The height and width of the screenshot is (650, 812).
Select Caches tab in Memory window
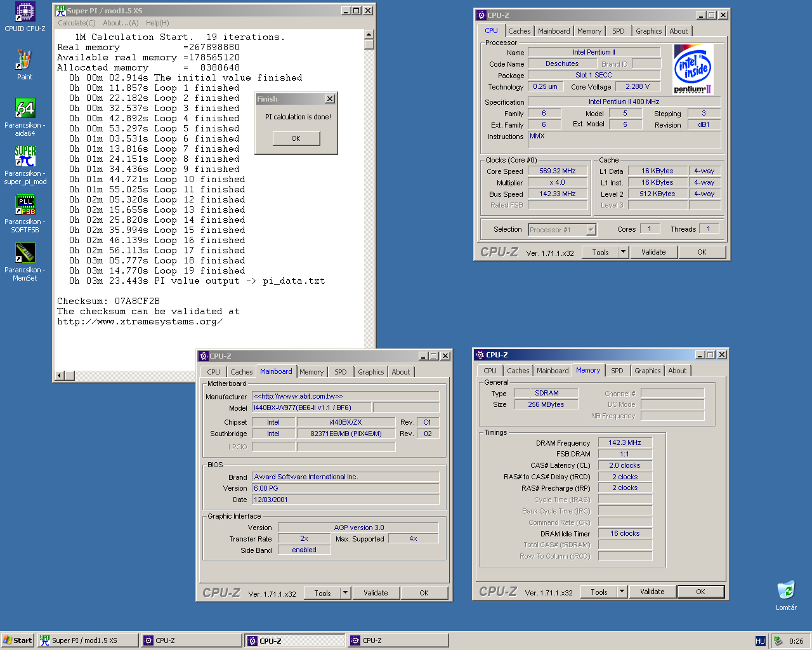(518, 371)
